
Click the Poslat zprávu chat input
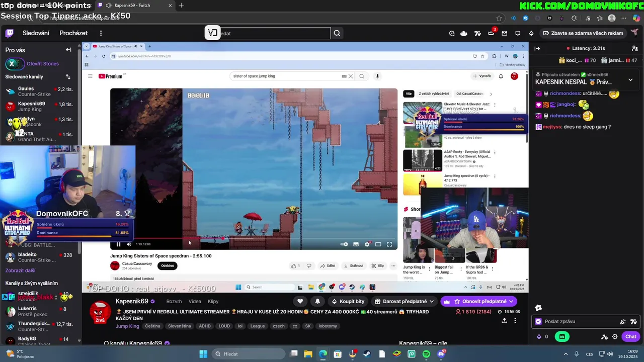[x=586, y=321]
